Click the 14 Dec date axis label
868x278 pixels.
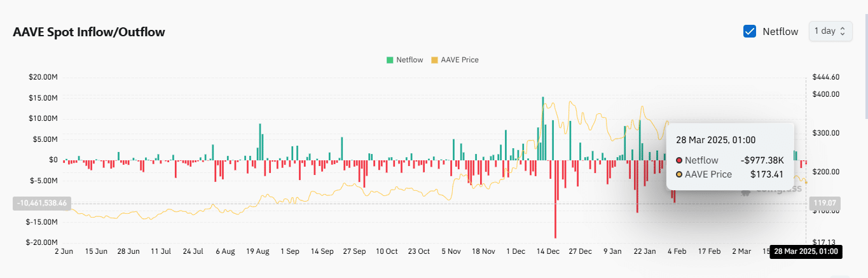tap(548, 251)
